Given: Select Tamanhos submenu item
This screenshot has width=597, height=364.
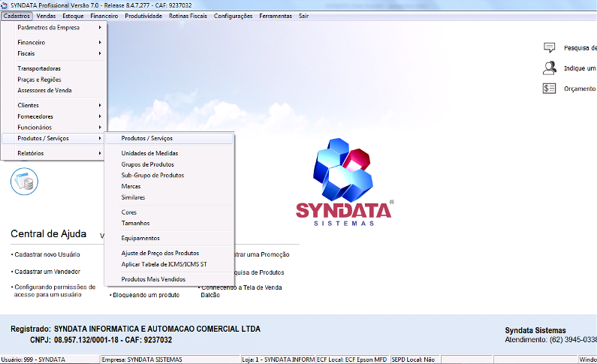Looking at the screenshot, I should 169,223.
